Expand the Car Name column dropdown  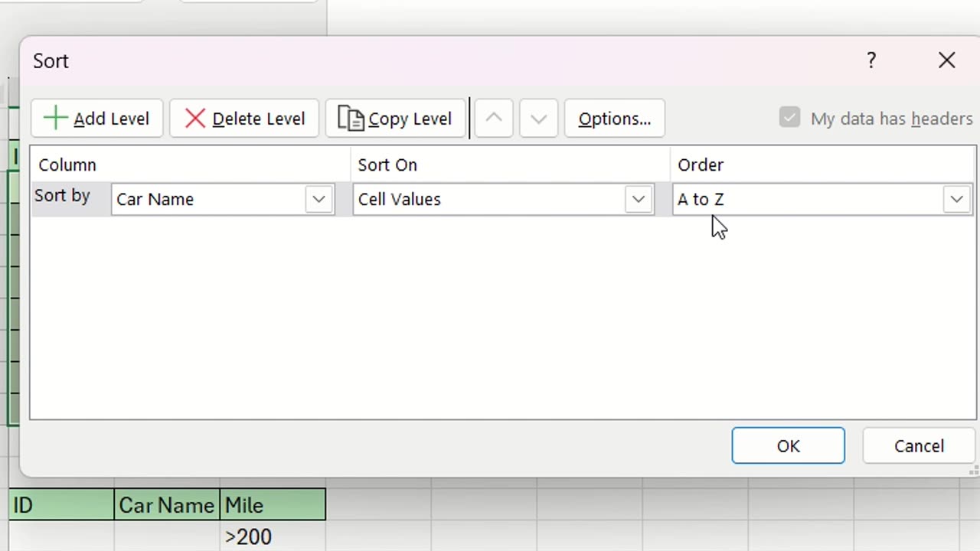coord(318,199)
